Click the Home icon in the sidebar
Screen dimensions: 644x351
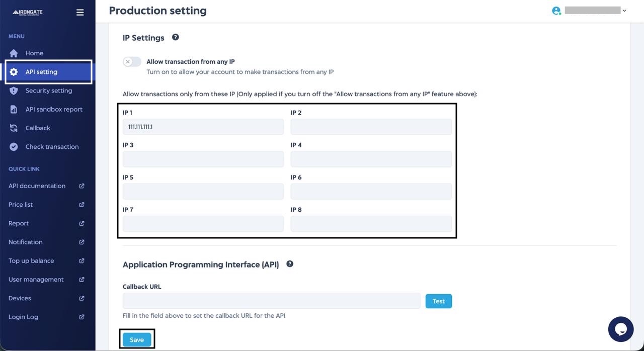[x=14, y=53]
